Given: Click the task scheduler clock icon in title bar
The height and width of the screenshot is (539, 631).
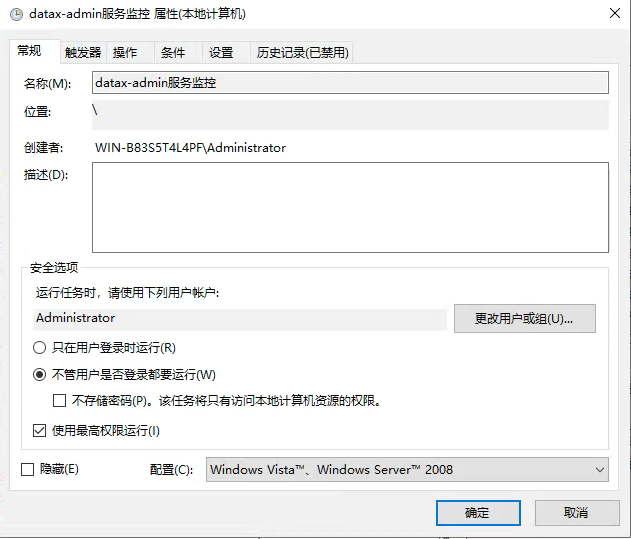Looking at the screenshot, I should coord(16,14).
